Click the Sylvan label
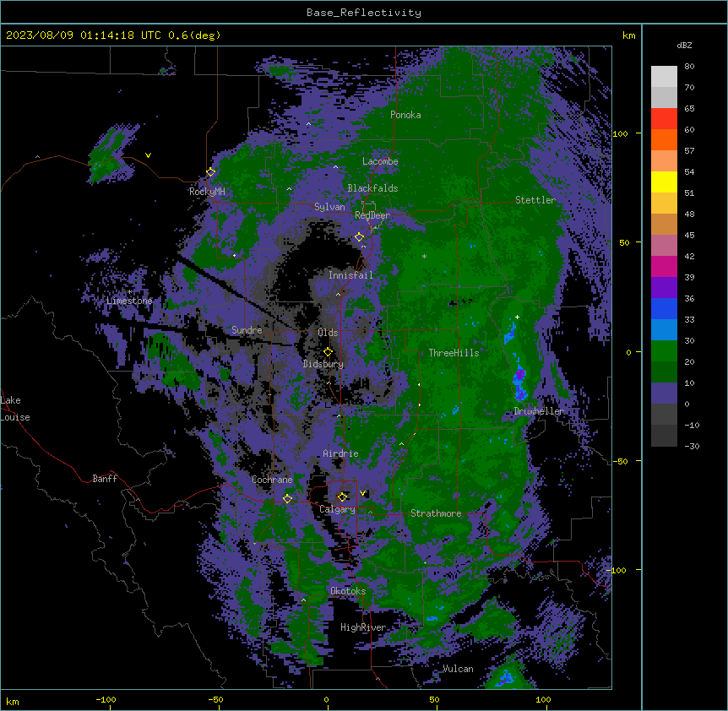 point(329,207)
